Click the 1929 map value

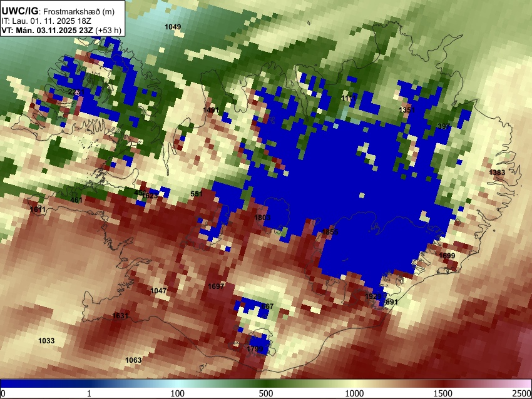[x=373, y=296]
